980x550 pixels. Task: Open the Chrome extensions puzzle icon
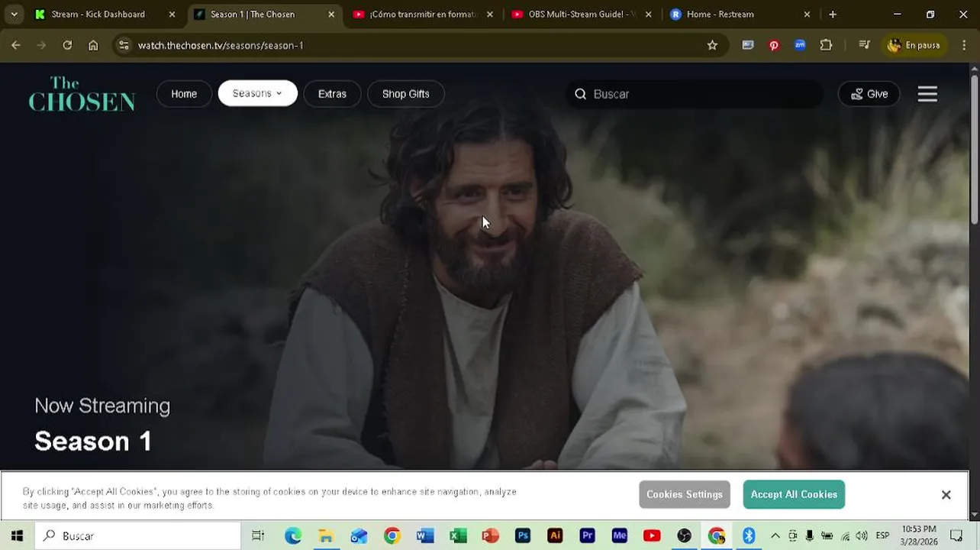pos(826,45)
